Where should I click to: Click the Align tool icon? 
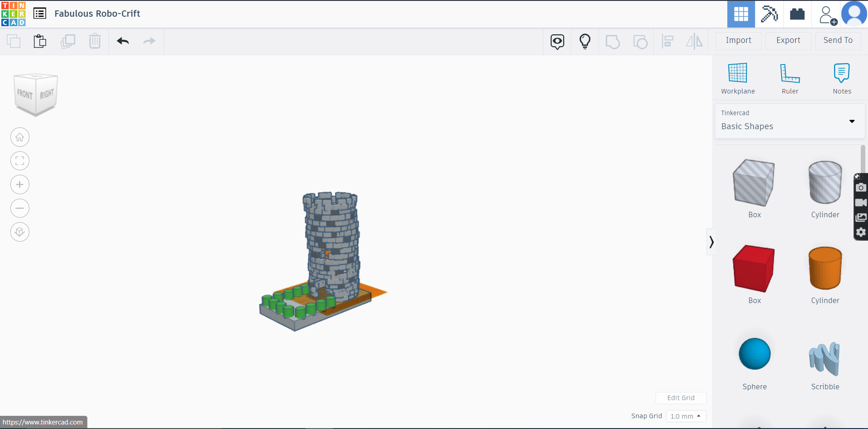pos(668,41)
